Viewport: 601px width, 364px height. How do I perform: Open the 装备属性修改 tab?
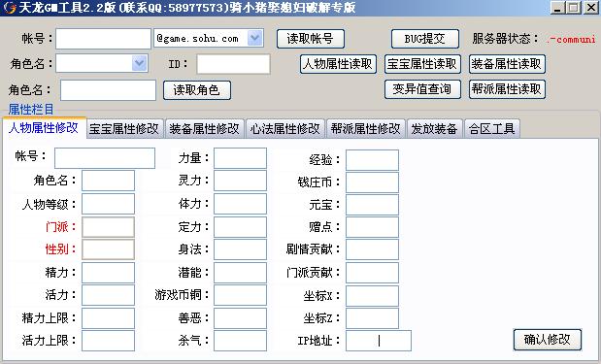[204, 129]
